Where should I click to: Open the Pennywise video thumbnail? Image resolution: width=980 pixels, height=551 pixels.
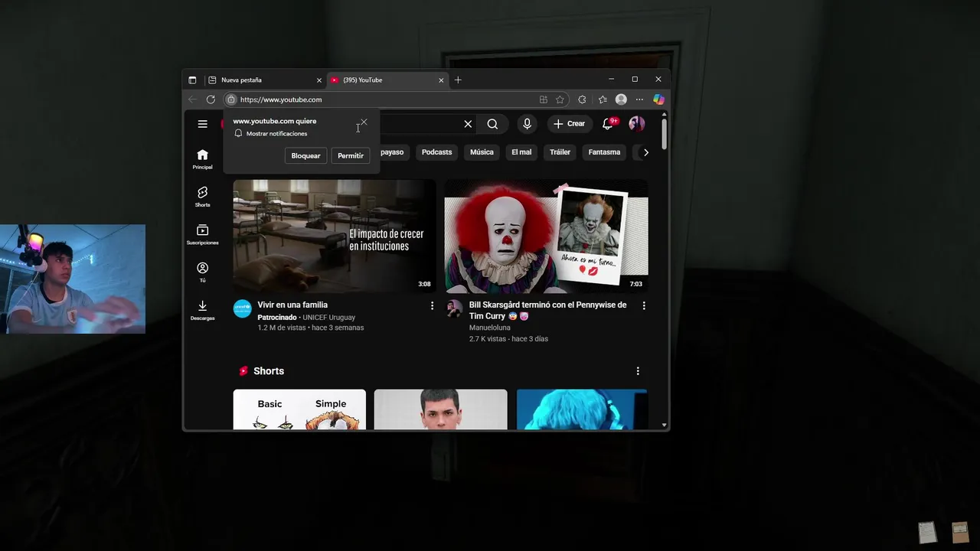(546, 236)
